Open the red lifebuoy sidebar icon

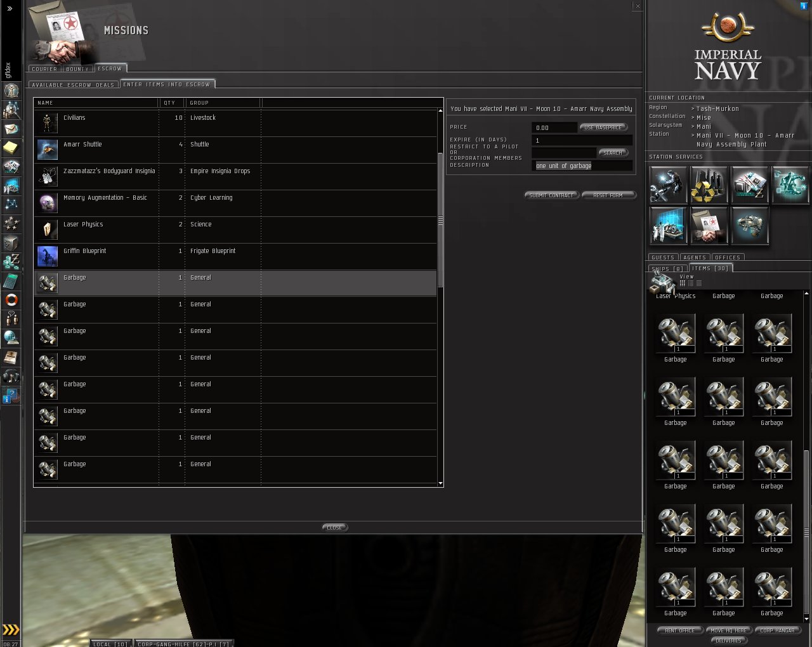(x=11, y=299)
